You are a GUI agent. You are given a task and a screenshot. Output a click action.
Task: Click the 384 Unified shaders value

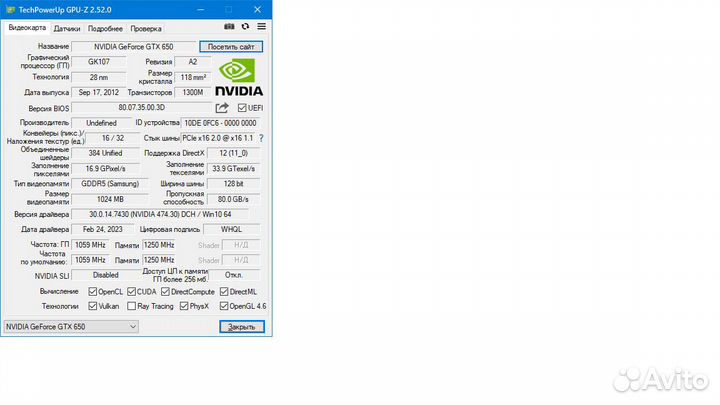pyautogui.click(x=106, y=153)
